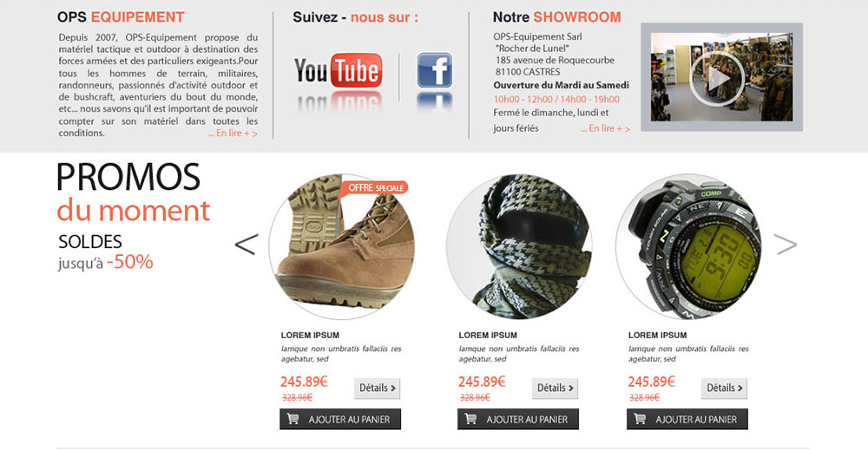Select the shemagh scarf product image
Screen dimensions: 868x450
tap(519, 246)
